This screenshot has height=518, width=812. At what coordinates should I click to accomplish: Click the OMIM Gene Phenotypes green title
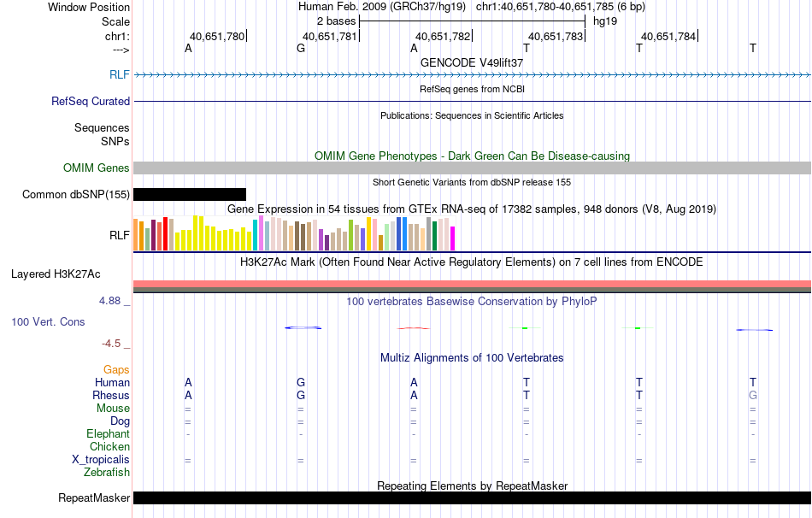472,156
